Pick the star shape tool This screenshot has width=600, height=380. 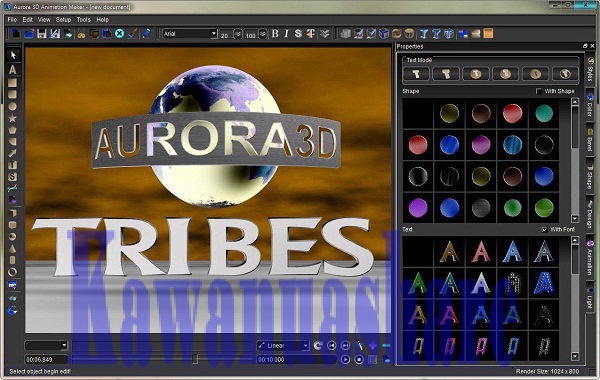[13, 118]
